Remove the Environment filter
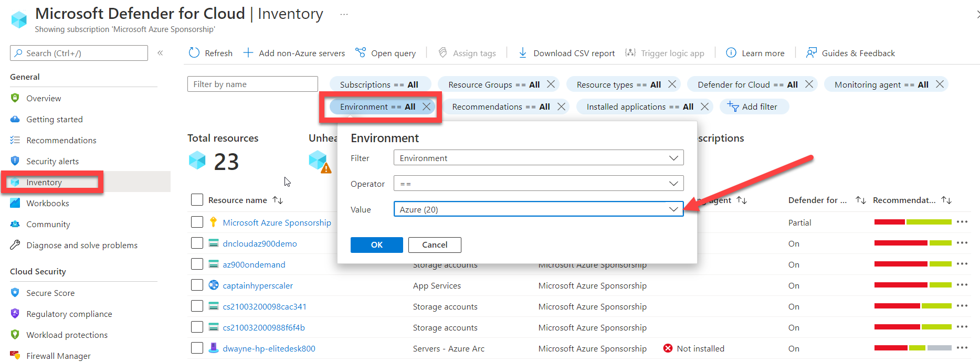The width and height of the screenshot is (980, 362). (x=427, y=107)
